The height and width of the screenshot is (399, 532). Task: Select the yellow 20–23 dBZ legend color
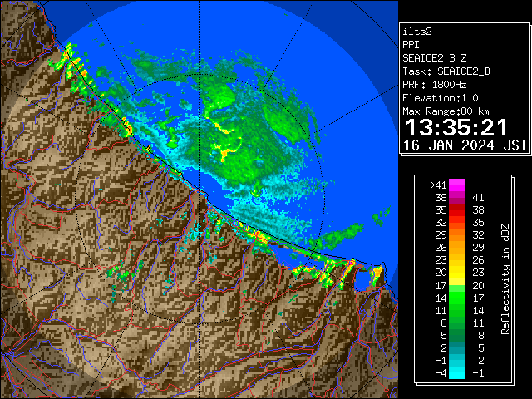457,273
